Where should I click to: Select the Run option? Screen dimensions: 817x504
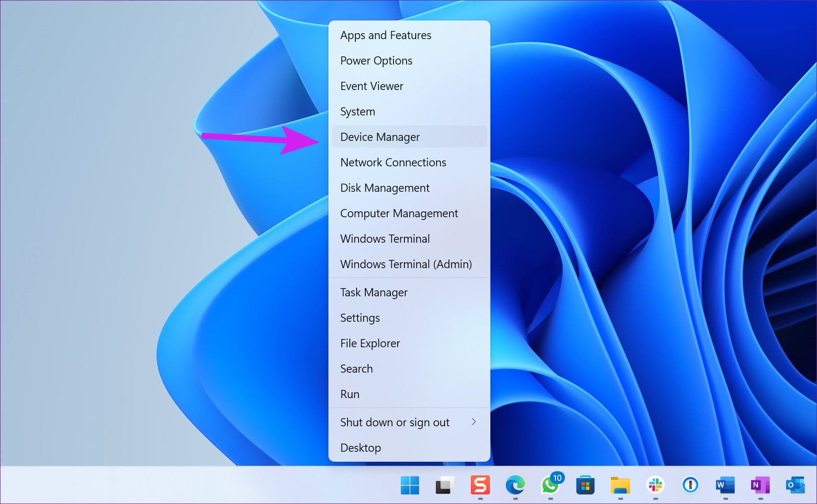pyautogui.click(x=349, y=394)
